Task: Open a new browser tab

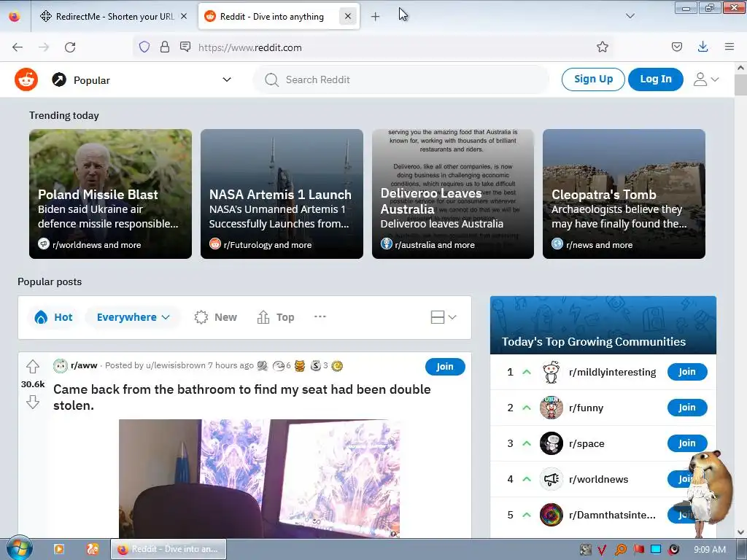Action: click(x=375, y=17)
